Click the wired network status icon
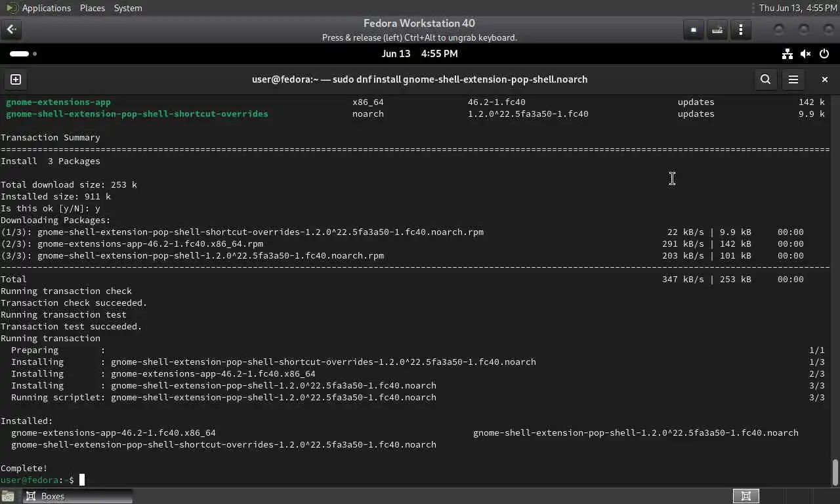This screenshot has width=840, height=504. tap(787, 54)
